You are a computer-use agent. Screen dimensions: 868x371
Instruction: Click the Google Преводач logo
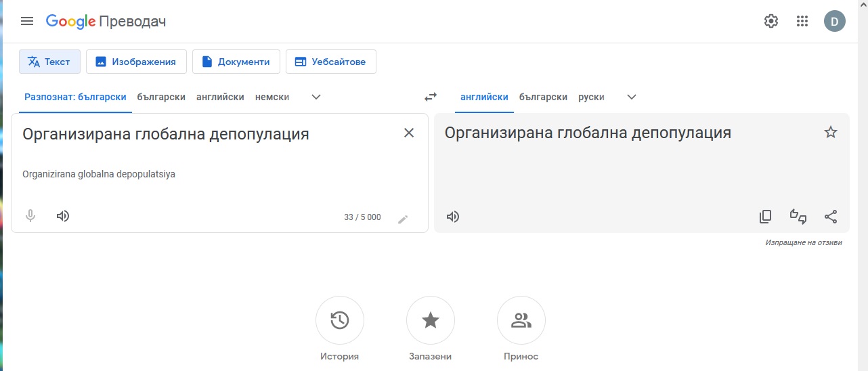pos(106,22)
